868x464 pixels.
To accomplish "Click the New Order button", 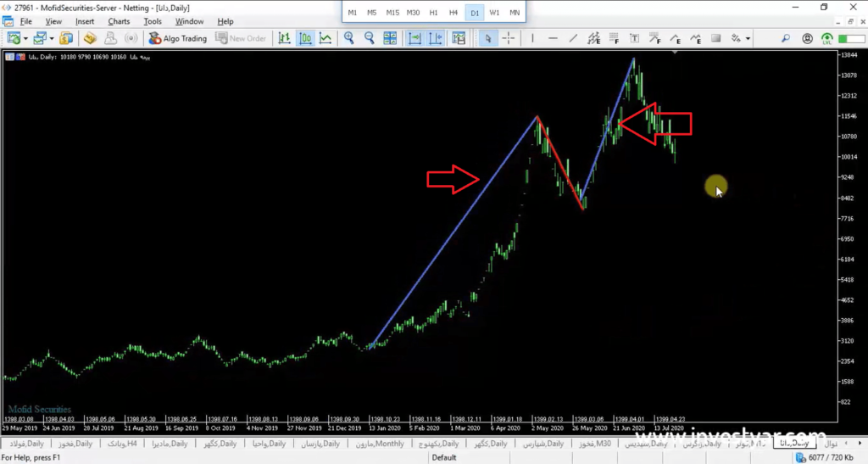I will pos(242,38).
